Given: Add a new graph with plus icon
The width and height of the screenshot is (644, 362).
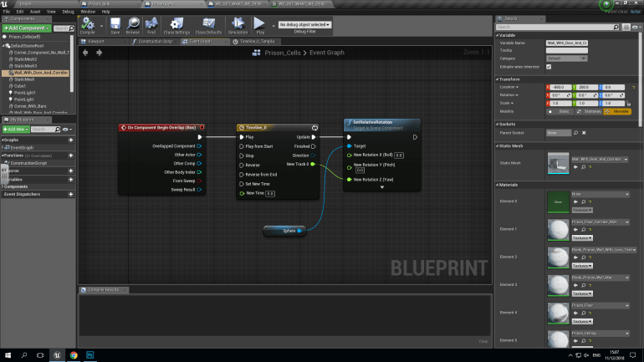Looking at the screenshot, I should click(70, 140).
